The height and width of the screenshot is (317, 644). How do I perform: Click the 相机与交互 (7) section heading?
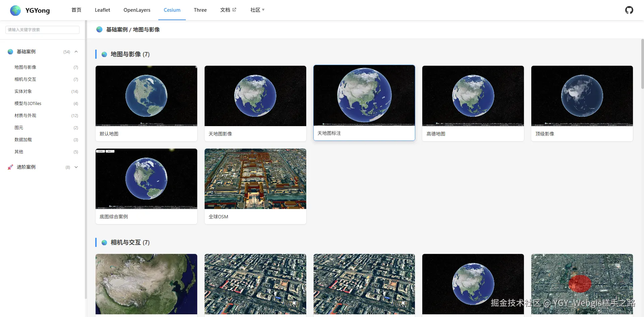tap(130, 243)
